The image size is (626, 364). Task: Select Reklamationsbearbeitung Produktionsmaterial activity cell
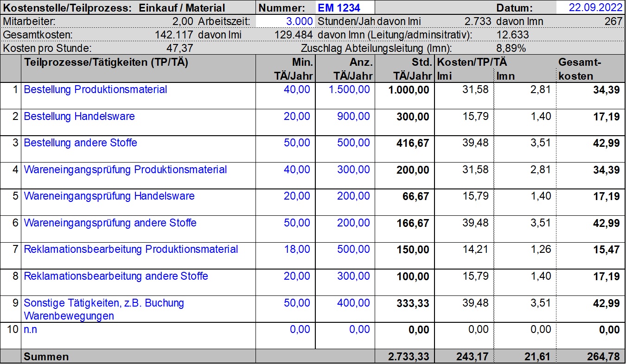[131, 250]
